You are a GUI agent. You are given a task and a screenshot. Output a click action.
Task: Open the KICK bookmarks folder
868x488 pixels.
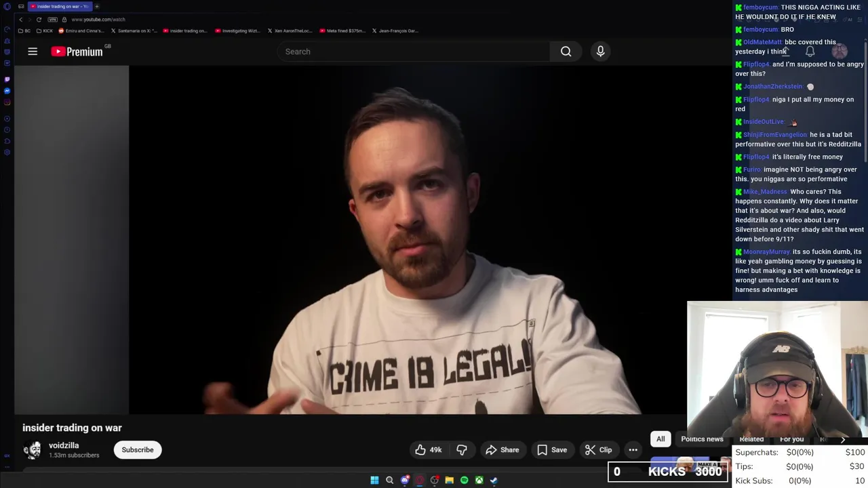(44, 30)
